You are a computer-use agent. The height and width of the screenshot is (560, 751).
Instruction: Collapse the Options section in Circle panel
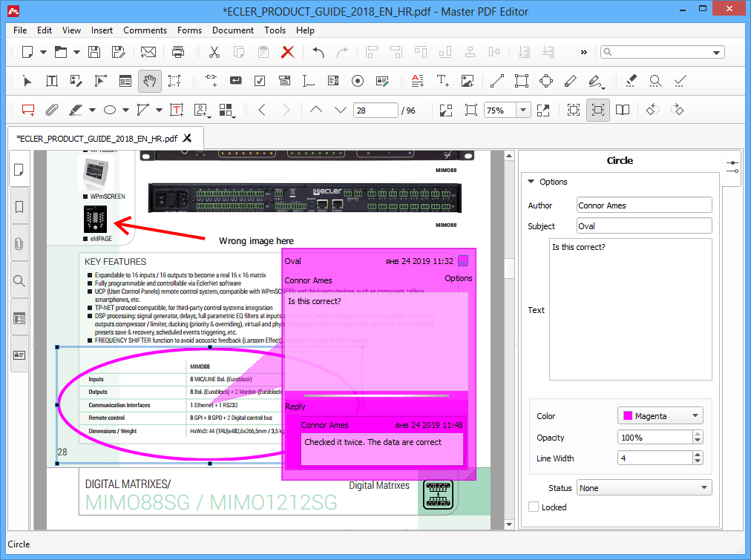coord(531,182)
